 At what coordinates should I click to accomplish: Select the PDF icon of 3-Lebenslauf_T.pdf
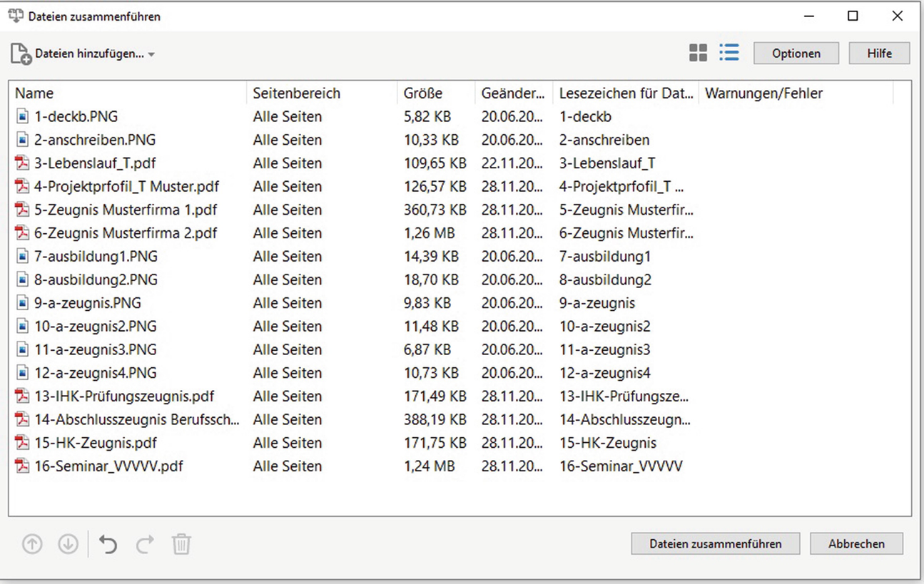22,163
